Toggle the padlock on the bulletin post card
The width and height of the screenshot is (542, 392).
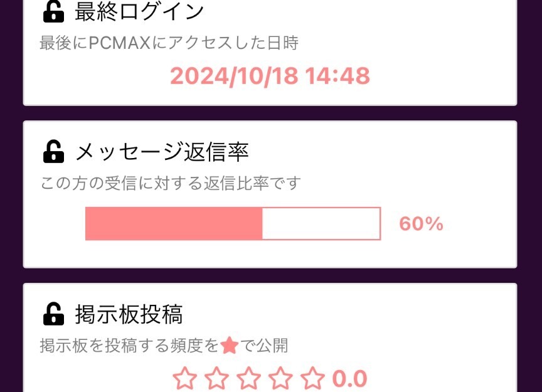[52, 312]
